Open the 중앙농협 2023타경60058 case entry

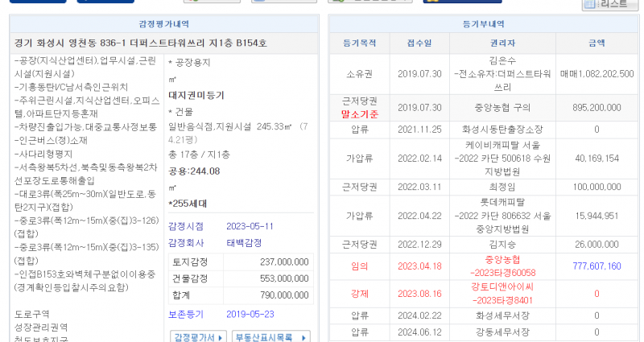pyautogui.click(x=501, y=266)
